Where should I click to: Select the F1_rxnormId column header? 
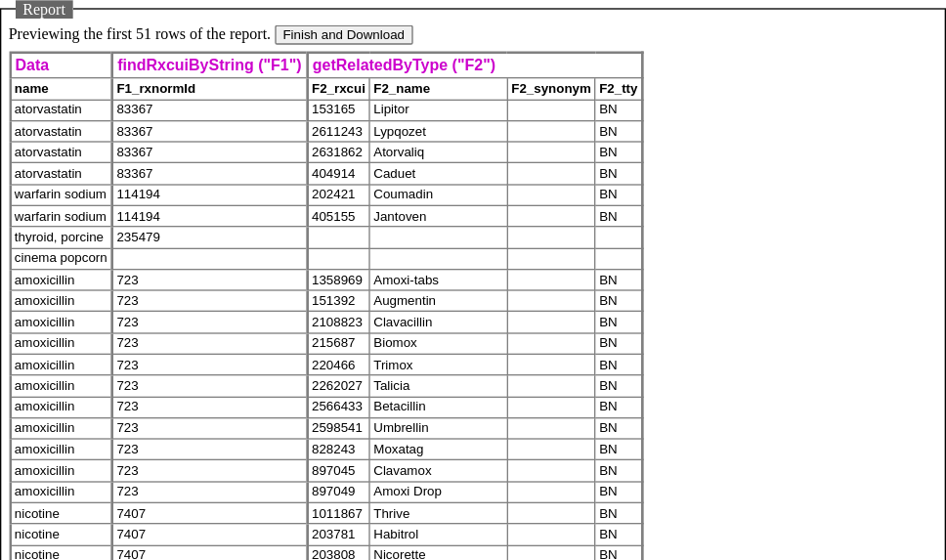point(209,89)
